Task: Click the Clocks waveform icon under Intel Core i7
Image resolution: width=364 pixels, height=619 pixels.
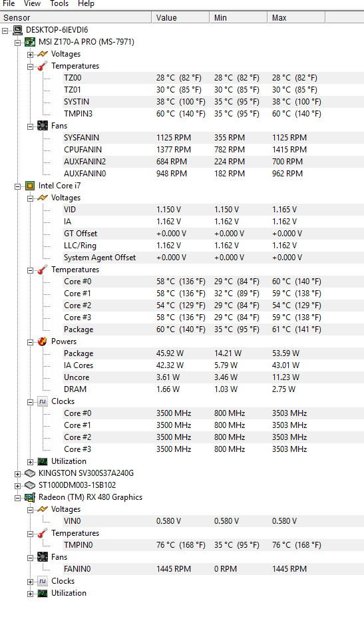Action: [x=43, y=401]
